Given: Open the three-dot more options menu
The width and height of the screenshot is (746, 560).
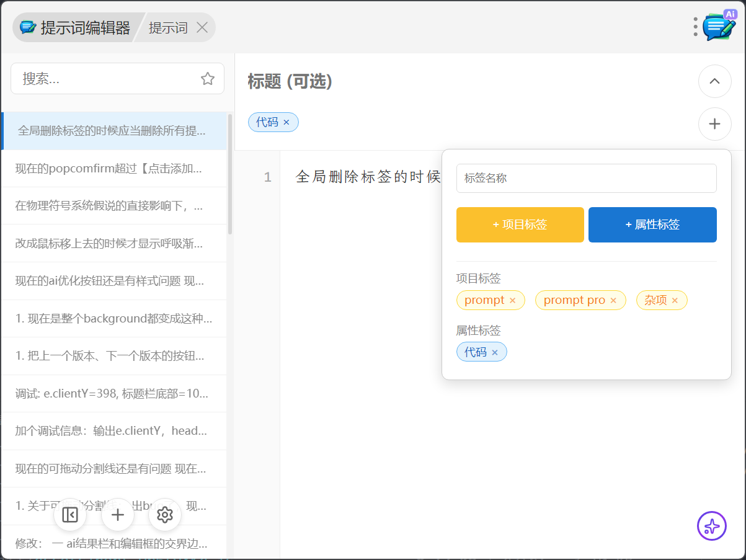Looking at the screenshot, I should (695, 27).
